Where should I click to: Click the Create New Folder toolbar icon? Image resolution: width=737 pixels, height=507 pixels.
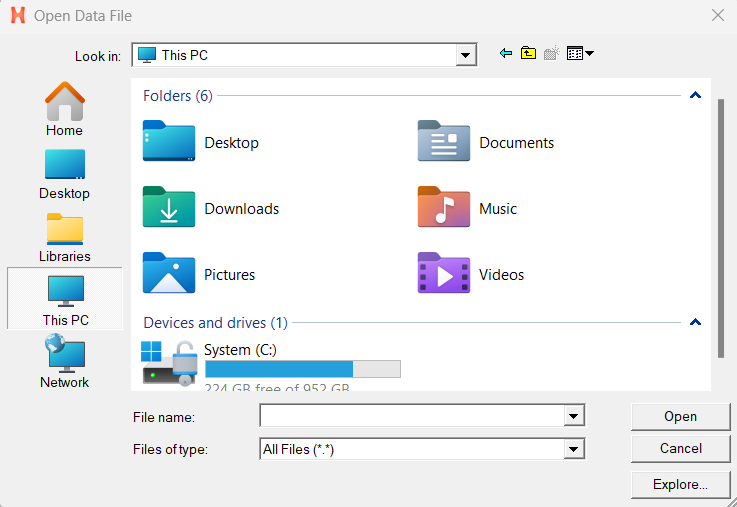[x=552, y=54]
